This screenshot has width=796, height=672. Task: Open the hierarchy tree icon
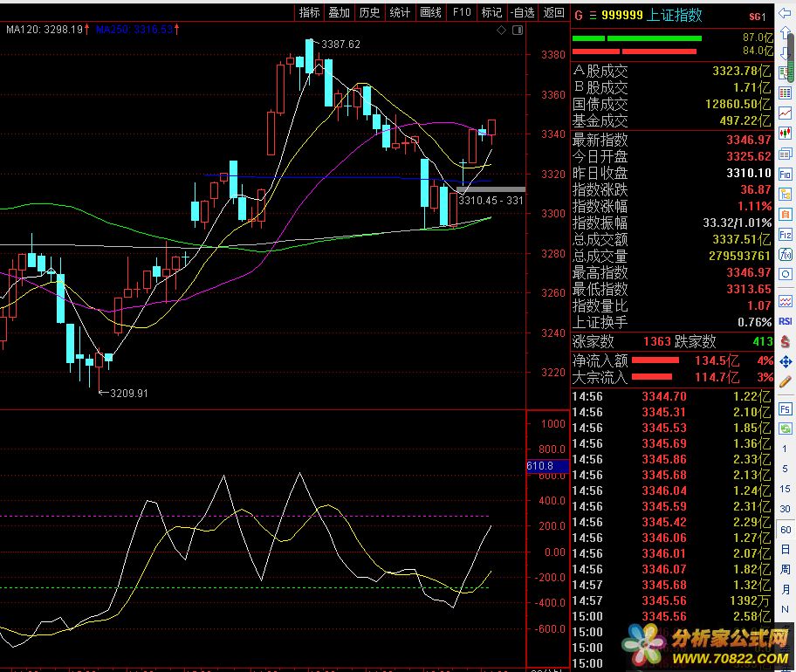[x=785, y=194]
